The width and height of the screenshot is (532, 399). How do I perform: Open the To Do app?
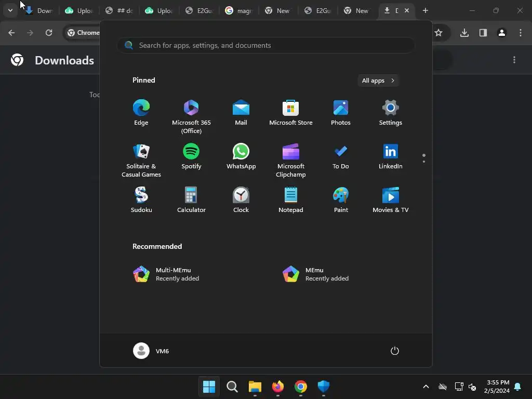tap(341, 156)
